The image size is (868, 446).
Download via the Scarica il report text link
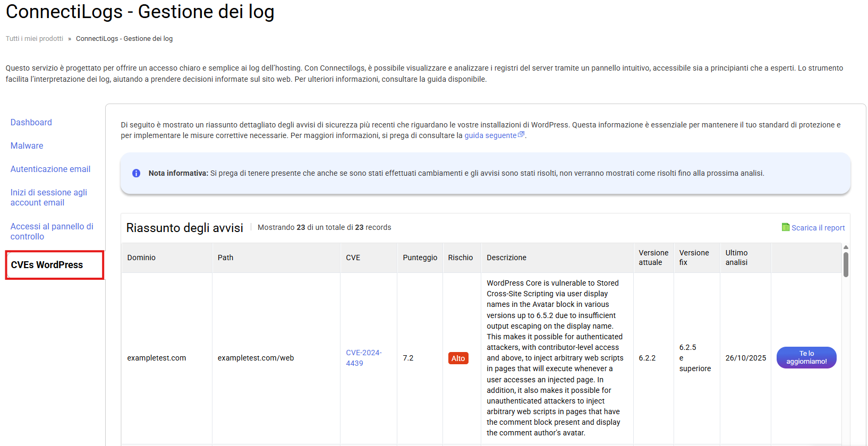click(818, 228)
